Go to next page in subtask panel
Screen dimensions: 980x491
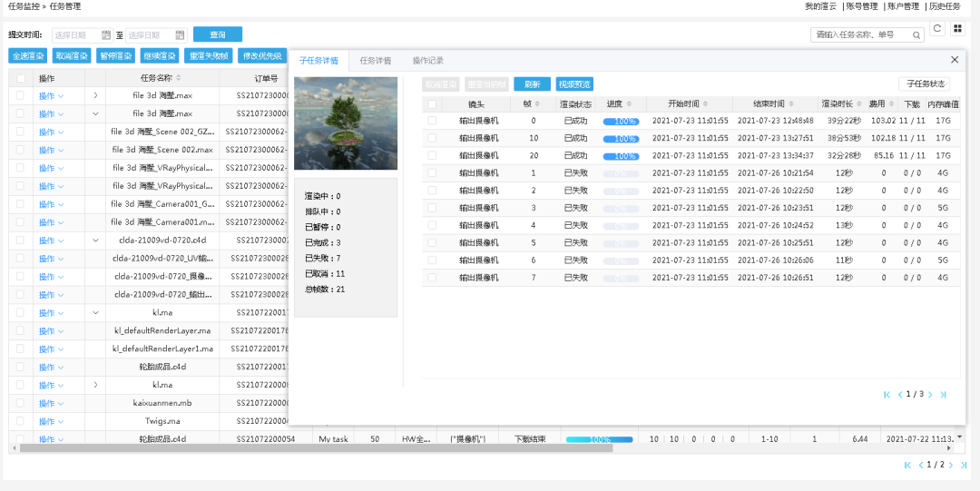[930, 395]
